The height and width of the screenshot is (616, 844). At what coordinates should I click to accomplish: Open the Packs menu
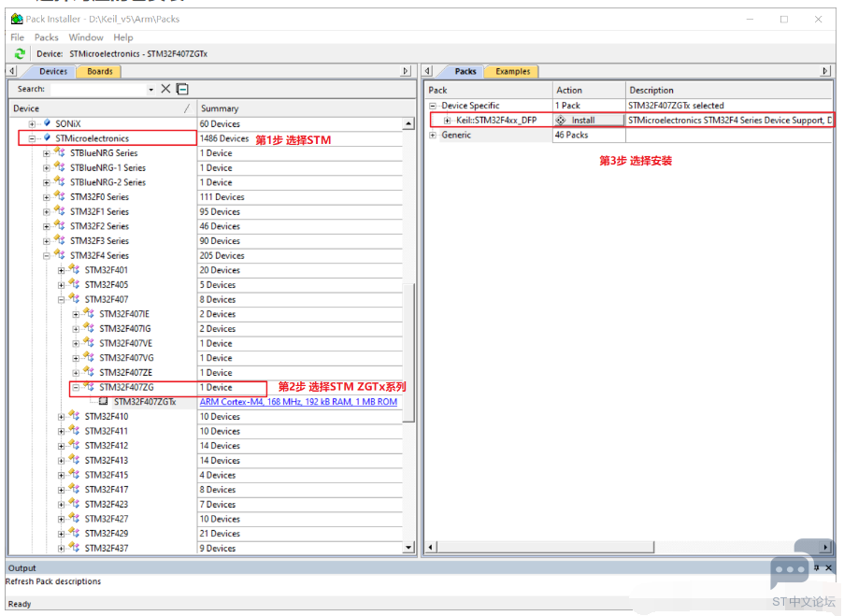47,37
